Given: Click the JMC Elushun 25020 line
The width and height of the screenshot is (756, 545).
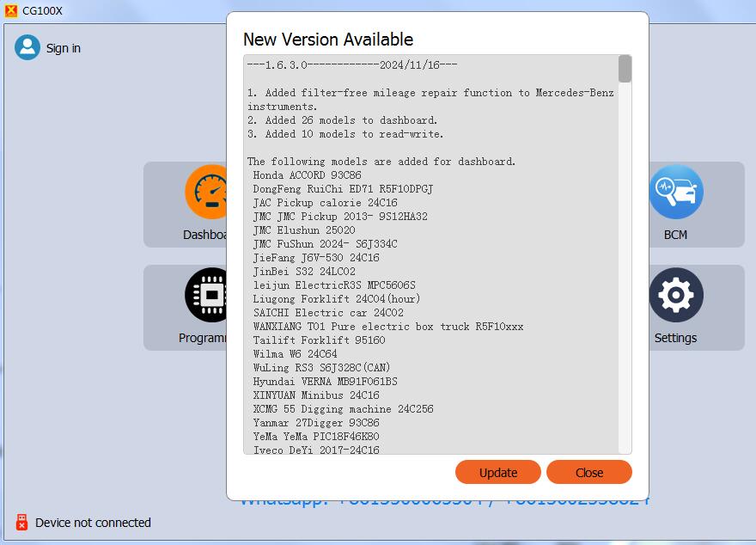Looking at the screenshot, I should [304, 230].
